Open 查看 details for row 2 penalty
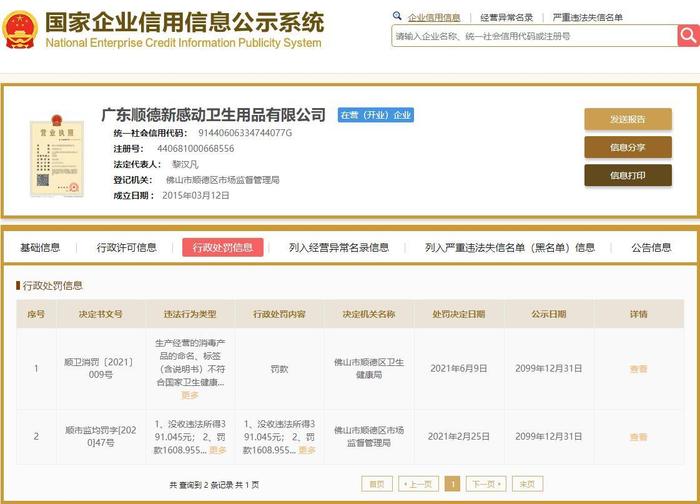 point(638,437)
